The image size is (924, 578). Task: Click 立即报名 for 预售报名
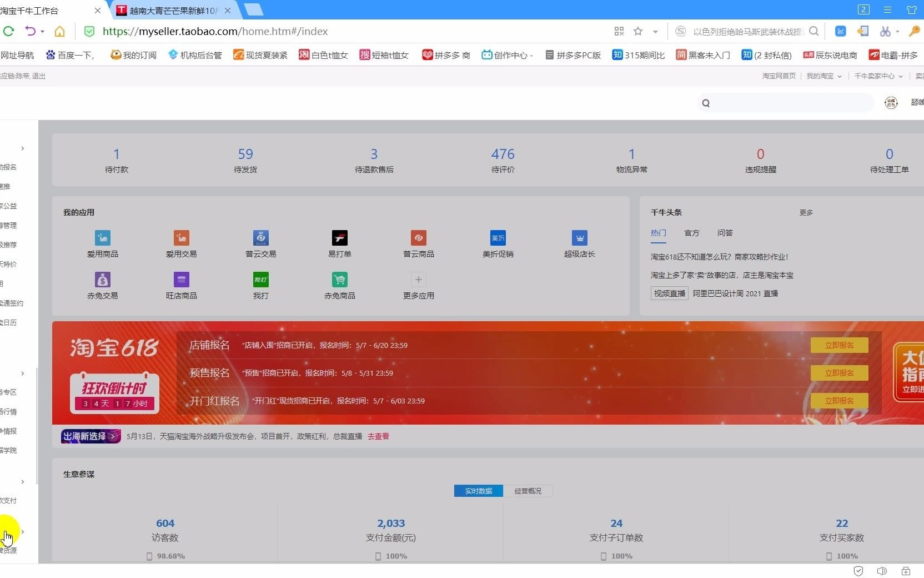pyautogui.click(x=839, y=373)
